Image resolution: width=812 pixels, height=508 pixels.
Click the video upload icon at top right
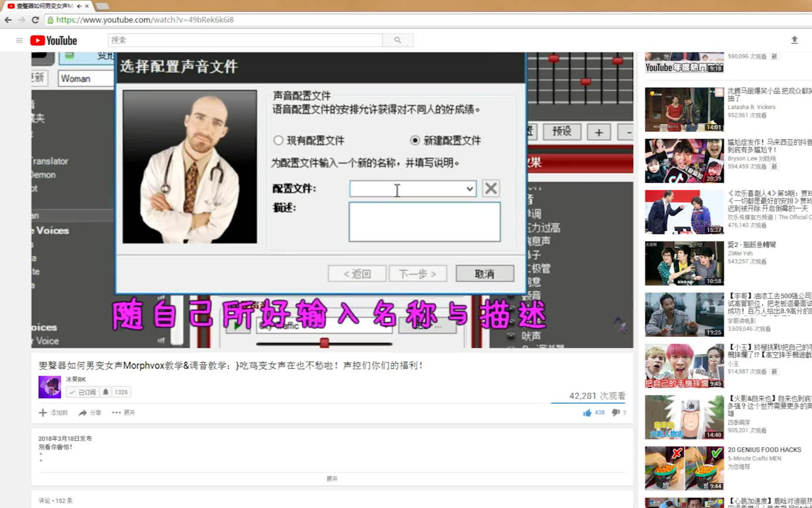795,40
